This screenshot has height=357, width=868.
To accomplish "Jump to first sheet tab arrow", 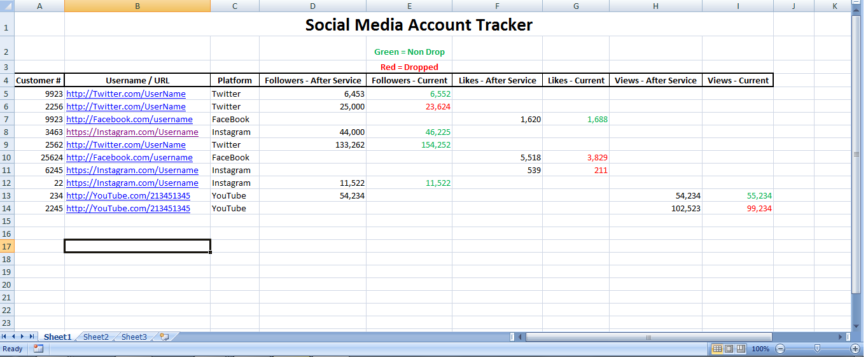I will click(5, 337).
